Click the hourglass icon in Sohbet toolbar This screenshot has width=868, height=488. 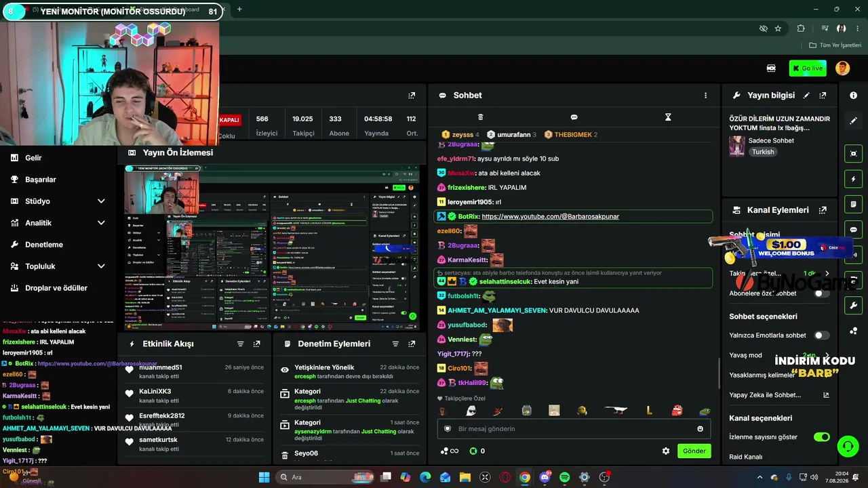point(668,117)
